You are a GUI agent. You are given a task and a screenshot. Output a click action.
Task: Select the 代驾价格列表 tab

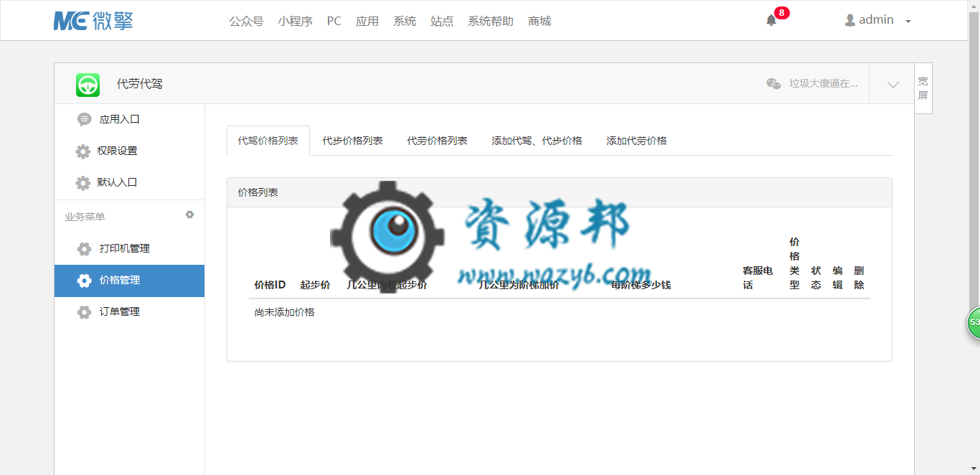[x=268, y=141]
